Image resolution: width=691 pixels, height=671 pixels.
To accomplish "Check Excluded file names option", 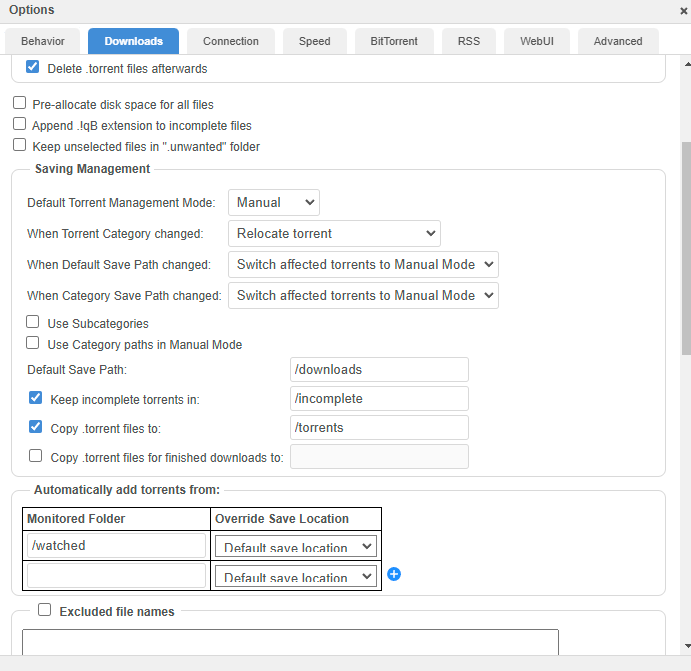I will point(44,610).
